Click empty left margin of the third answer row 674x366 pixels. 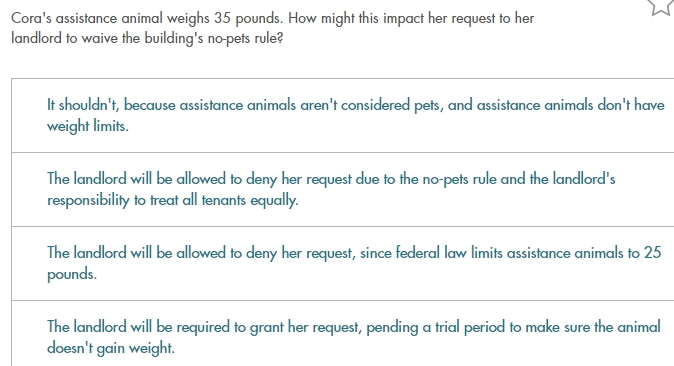click(29, 263)
